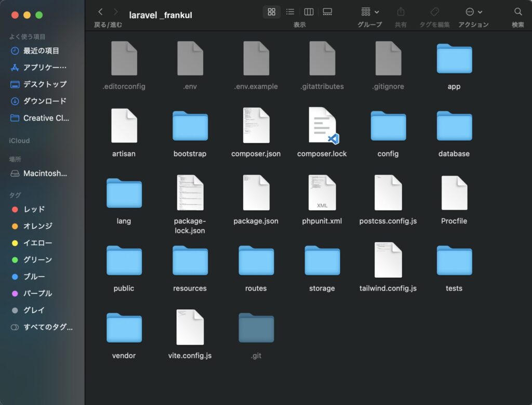This screenshot has height=405, width=532.
Task: Open Desktop (デスクトップ) in sidebar
Action: (x=43, y=84)
